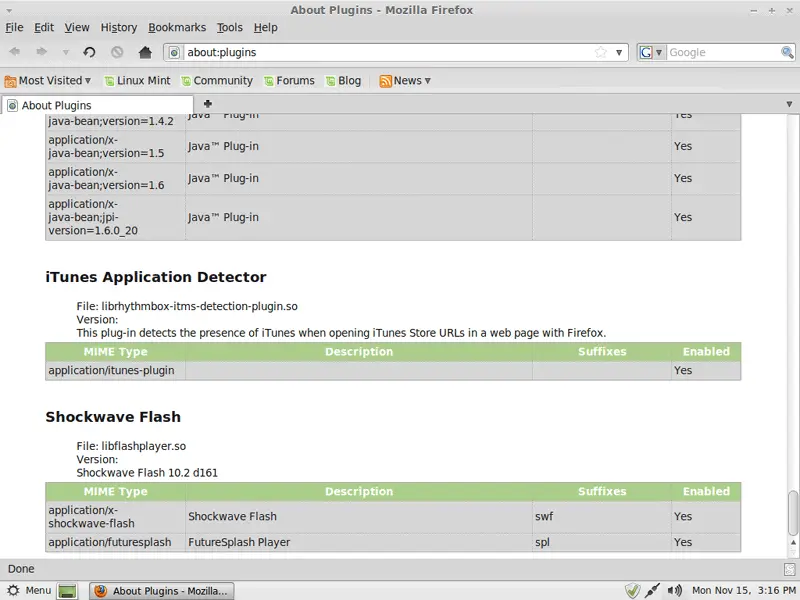This screenshot has width=800, height=600.
Task: Go forward using the forward arrow
Action: [41, 52]
